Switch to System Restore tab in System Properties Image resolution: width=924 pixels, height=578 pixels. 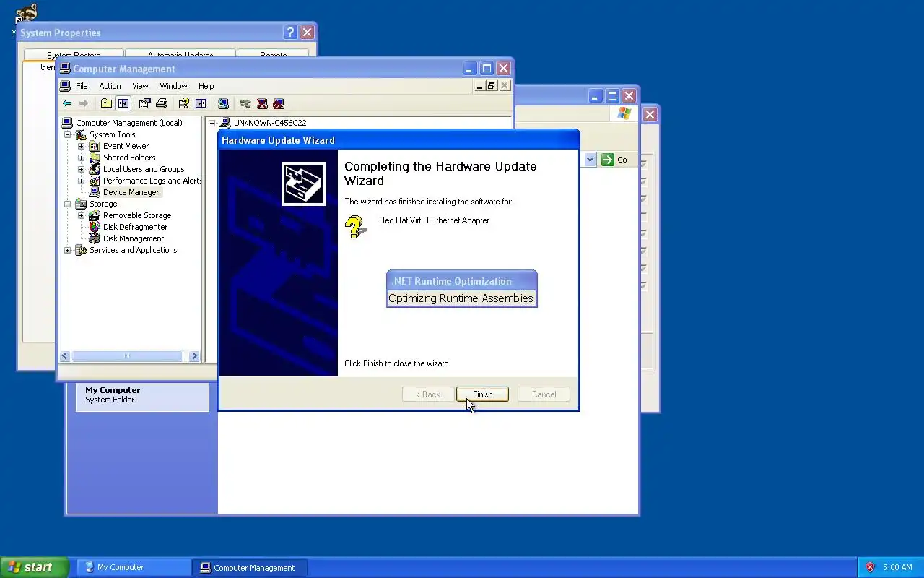point(74,54)
